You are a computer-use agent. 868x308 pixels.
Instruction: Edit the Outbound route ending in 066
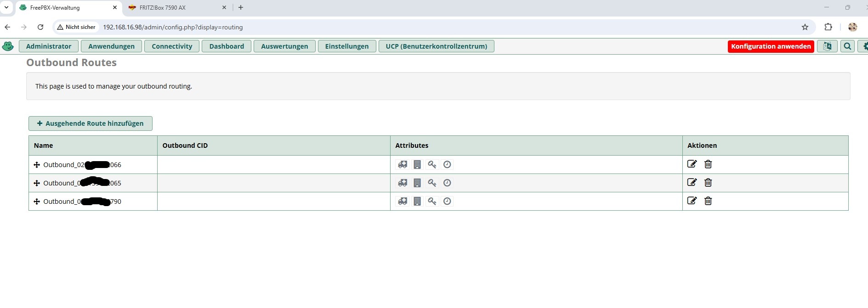click(x=692, y=164)
